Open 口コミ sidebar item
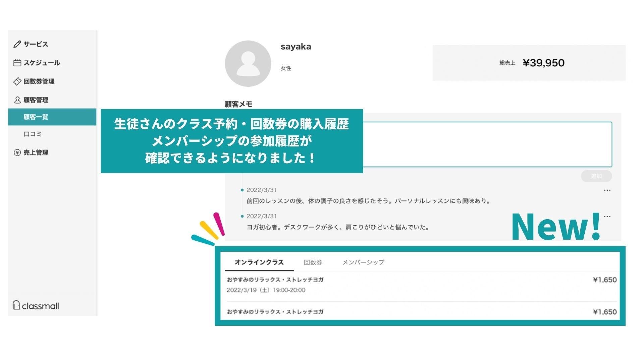644x362 pixels. (x=33, y=134)
